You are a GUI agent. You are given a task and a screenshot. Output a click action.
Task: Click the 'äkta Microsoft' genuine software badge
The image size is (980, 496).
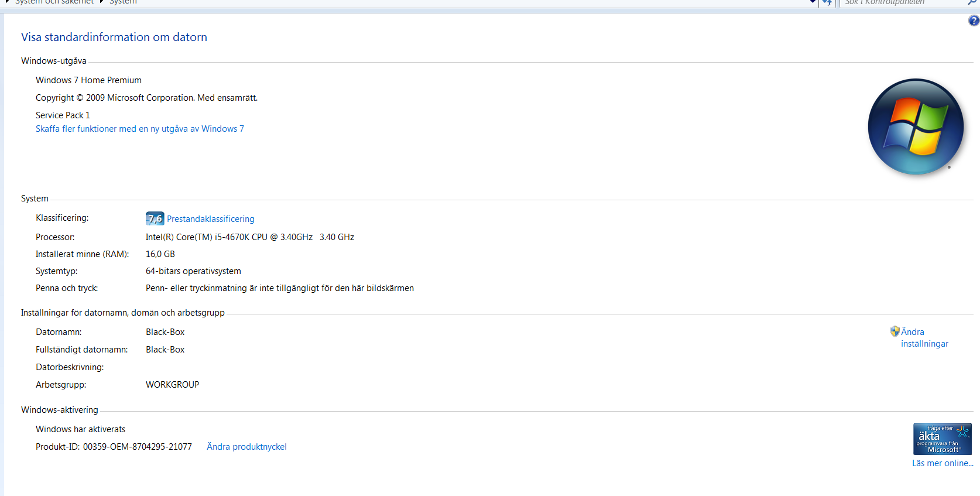[943, 439]
